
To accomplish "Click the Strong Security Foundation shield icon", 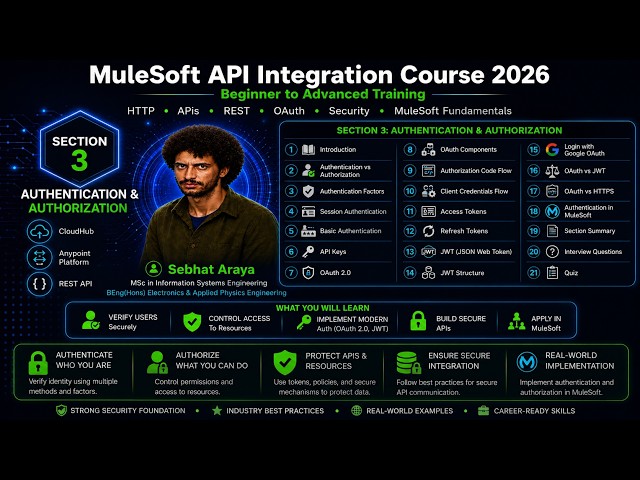I will (61, 411).
